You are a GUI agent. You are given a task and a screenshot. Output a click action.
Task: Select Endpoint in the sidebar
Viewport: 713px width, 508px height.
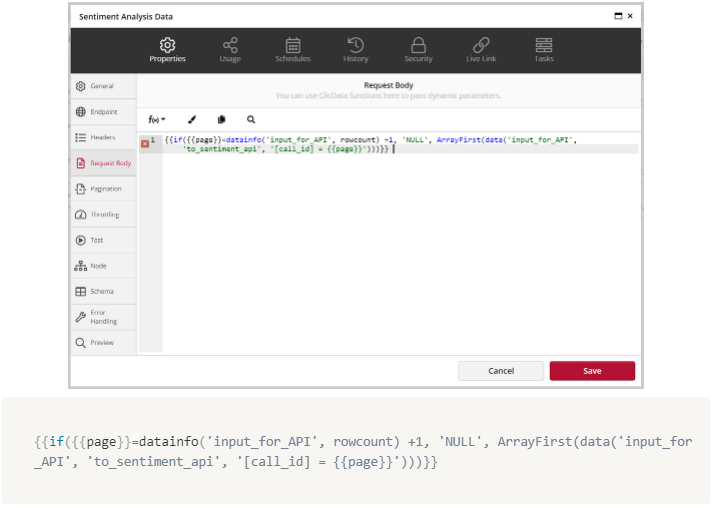tap(103, 112)
